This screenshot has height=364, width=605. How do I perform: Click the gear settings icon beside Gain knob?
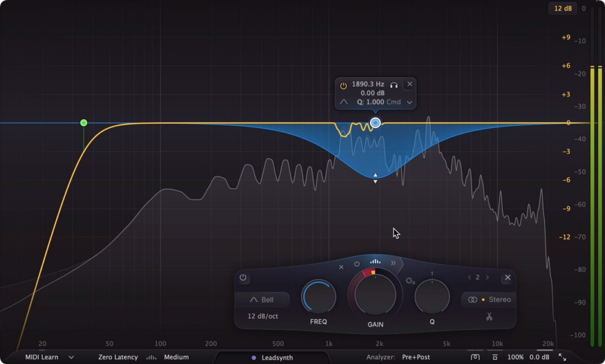[x=410, y=281]
